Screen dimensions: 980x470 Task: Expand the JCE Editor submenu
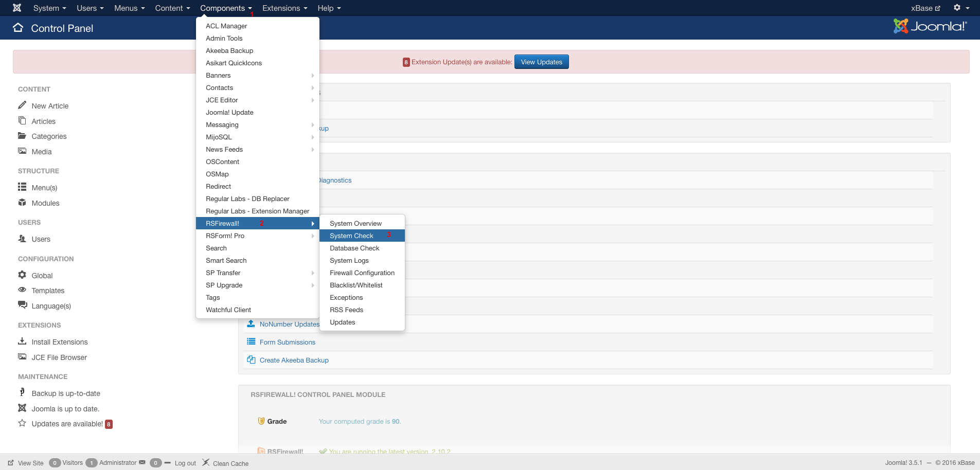tap(258, 100)
